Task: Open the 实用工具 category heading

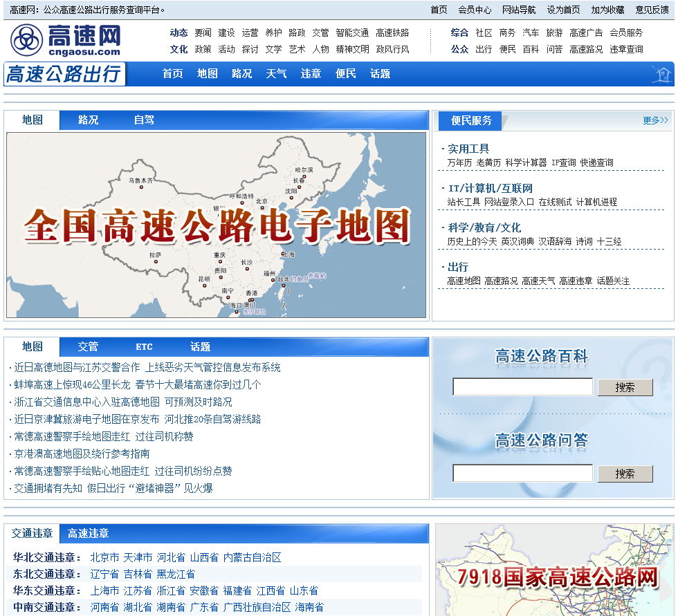Action: coord(468,149)
